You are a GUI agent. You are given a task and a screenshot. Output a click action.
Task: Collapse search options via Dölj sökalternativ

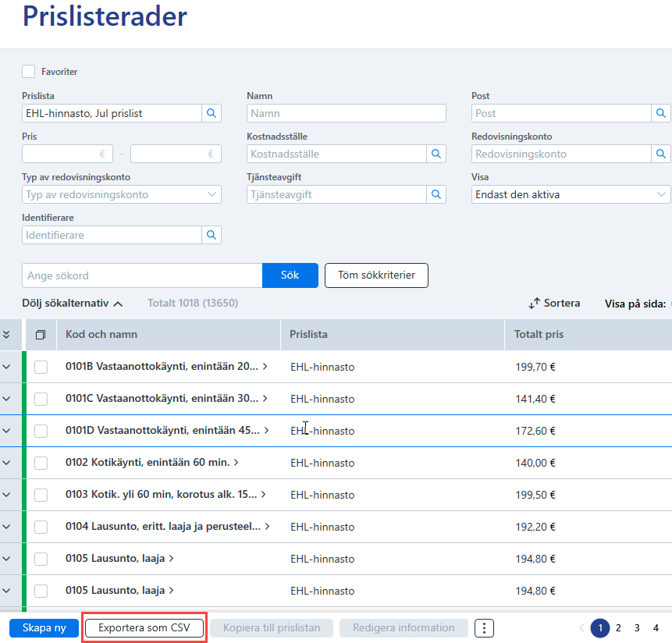point(73,304)
